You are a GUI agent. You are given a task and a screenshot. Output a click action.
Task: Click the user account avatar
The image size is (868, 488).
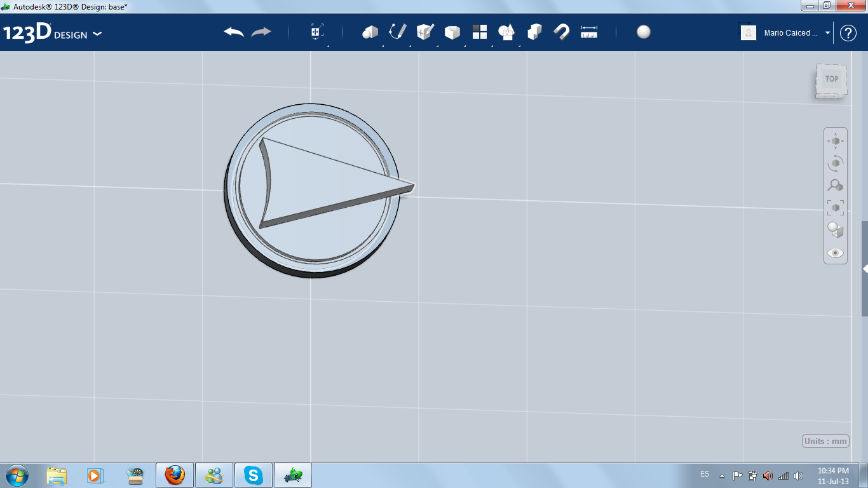click(x=749, y=32)
